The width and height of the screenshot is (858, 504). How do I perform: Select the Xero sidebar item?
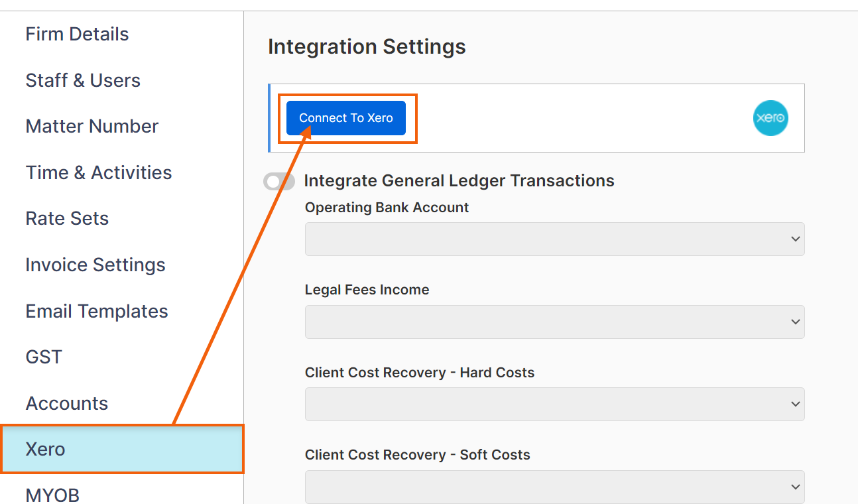point(122,450)
